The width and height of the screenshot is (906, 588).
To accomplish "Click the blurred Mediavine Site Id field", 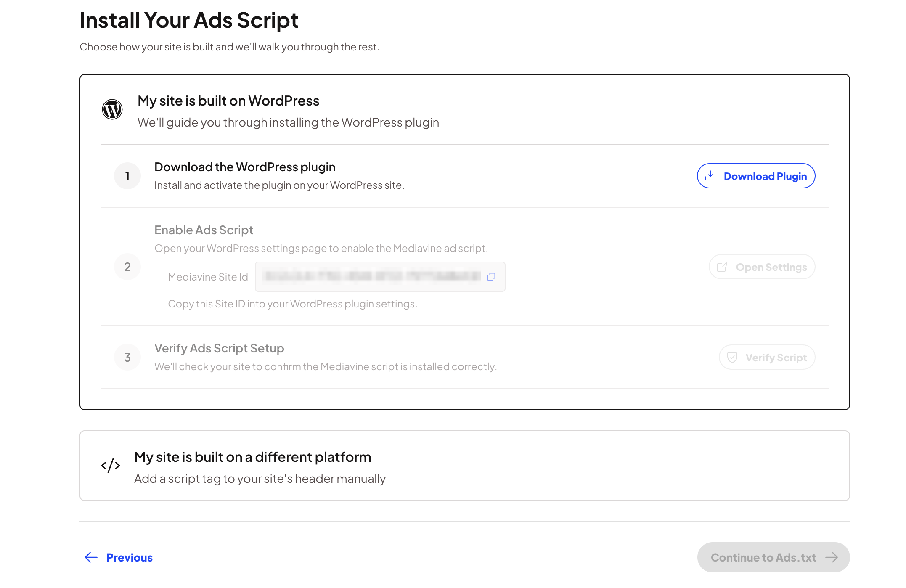I will click(380, 277).
